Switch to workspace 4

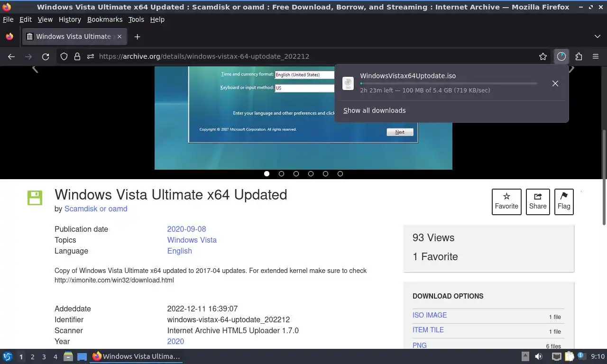click(55, 357)
